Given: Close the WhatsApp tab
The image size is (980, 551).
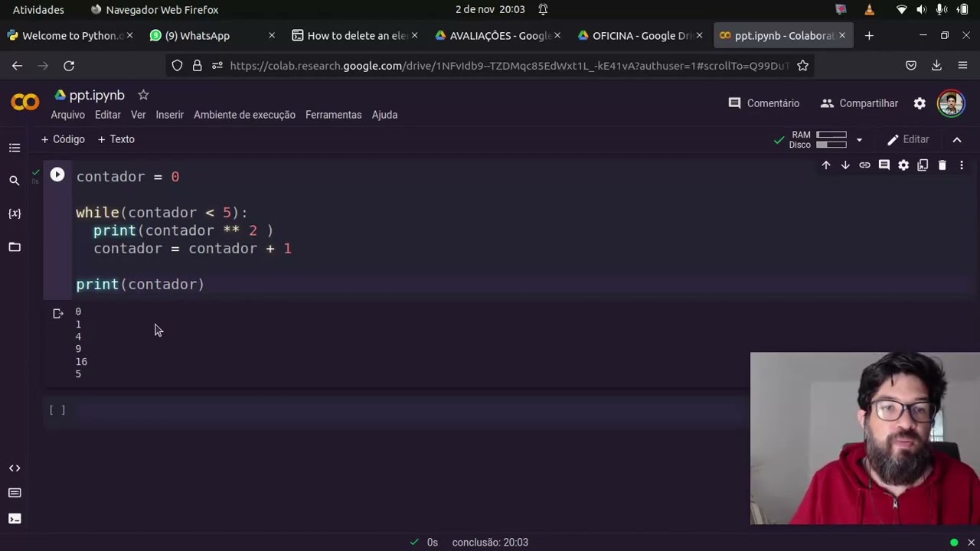Looking at the screenshot, I should (272, 36).
